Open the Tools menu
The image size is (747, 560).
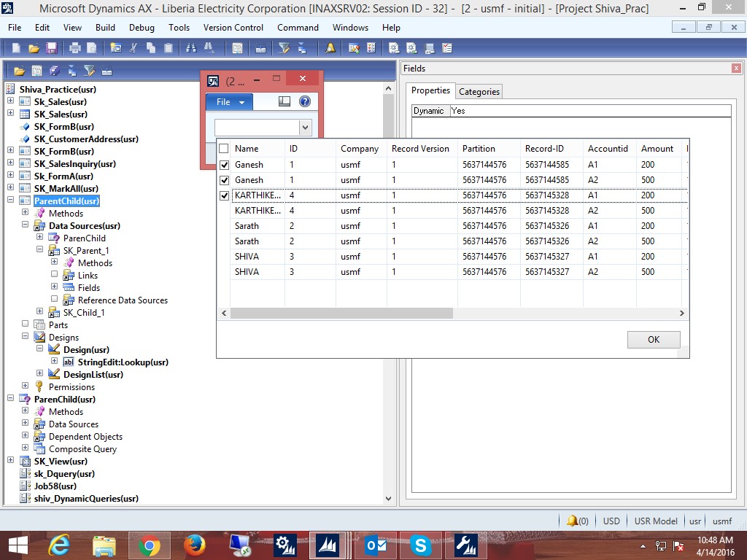click(x=179, y=28)
